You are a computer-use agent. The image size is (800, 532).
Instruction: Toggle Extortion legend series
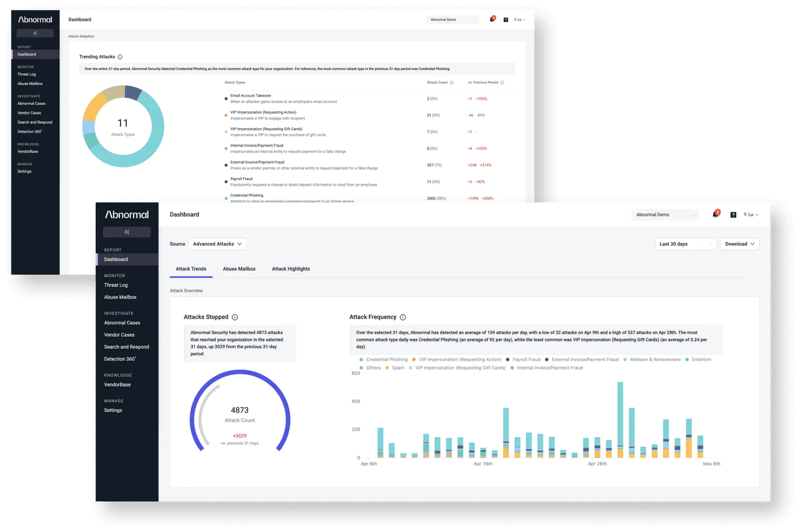click(x=698, y=360)
